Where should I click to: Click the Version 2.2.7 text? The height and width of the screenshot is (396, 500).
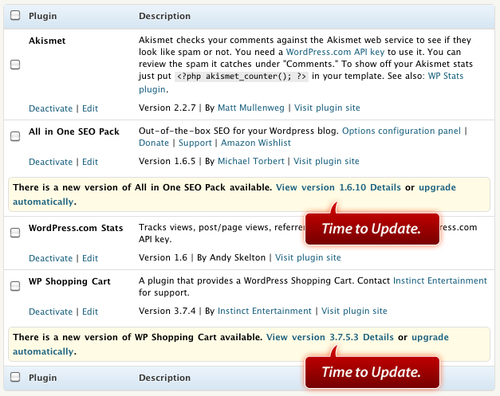(167, 108)
